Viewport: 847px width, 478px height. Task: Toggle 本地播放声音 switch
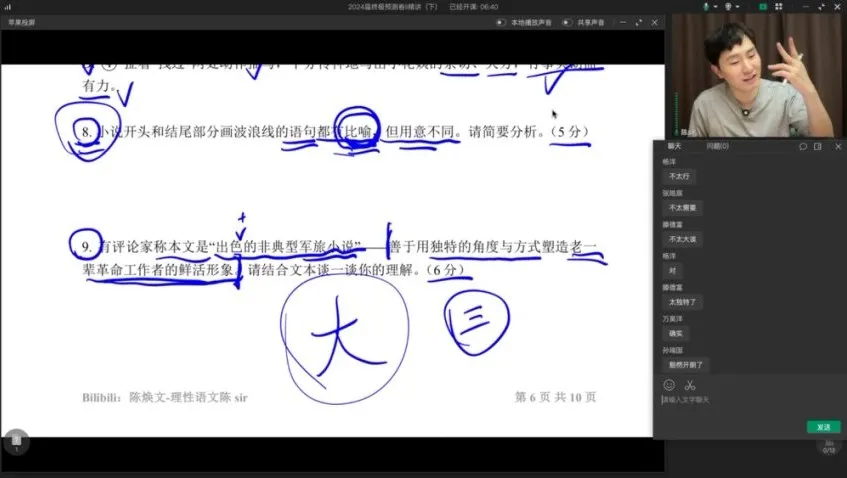click(x=500, y=22)
